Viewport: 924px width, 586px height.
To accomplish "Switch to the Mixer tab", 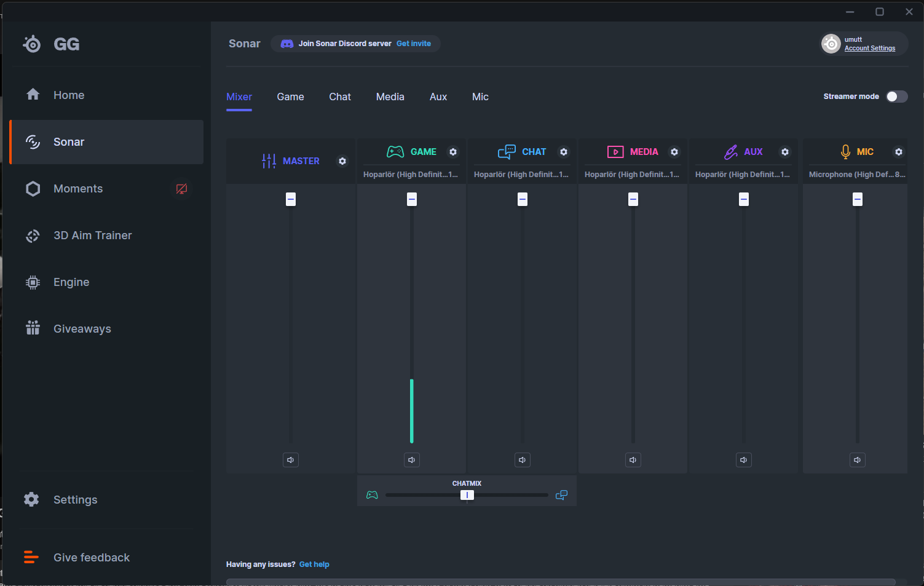I will 239,97.
